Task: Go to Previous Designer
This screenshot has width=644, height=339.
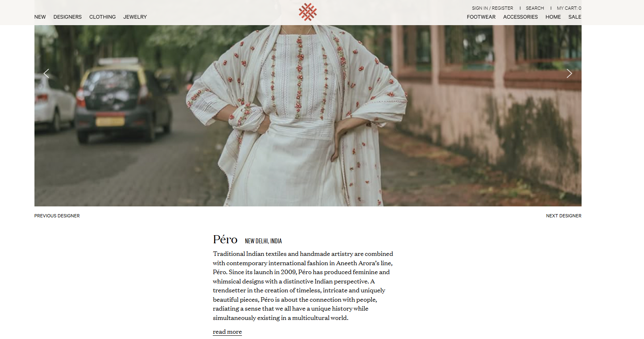Action: pos(57,216)
